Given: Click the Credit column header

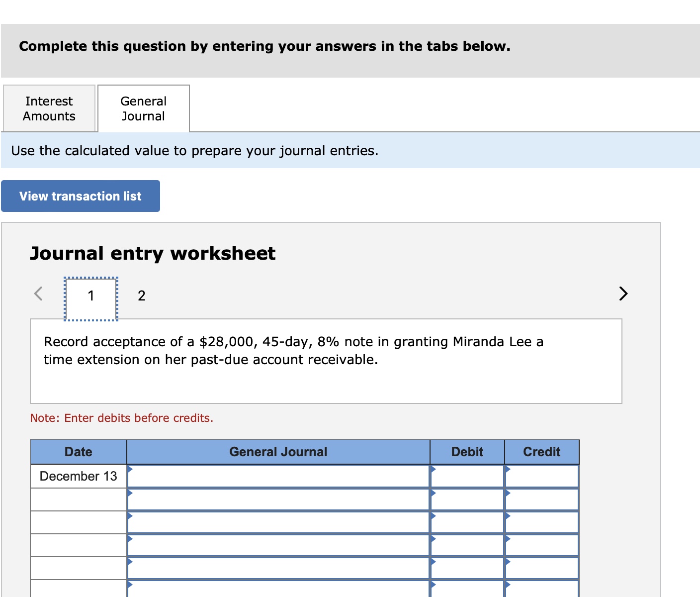Looking at the screenshot, I should 542,452.
